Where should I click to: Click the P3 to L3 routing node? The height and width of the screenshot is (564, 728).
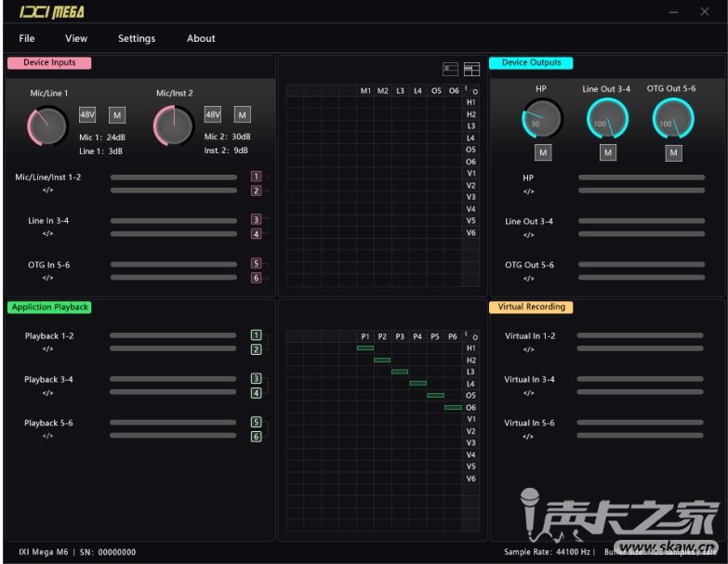click(400, 372)
